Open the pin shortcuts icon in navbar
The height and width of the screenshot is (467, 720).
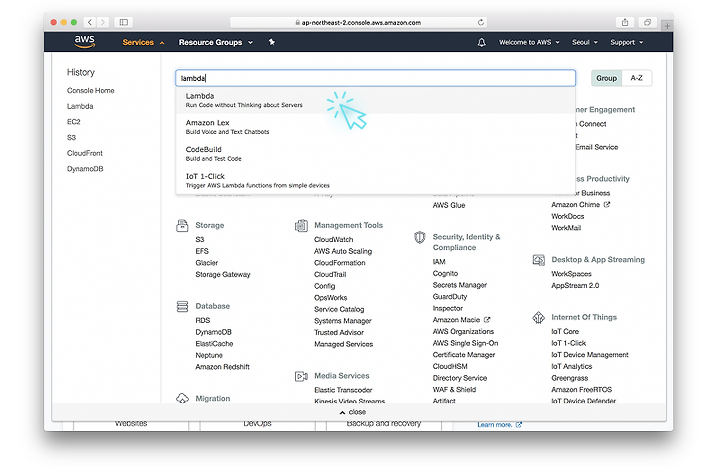271,42
